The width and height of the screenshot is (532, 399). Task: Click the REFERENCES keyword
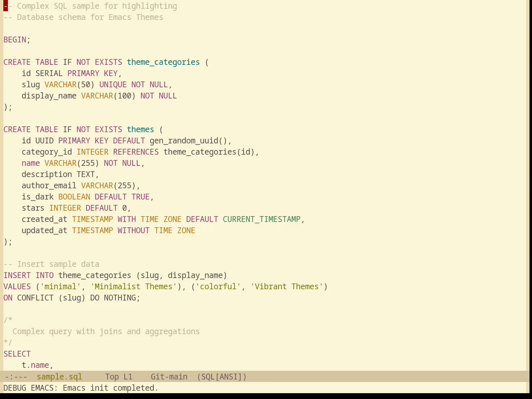(136, 152)
